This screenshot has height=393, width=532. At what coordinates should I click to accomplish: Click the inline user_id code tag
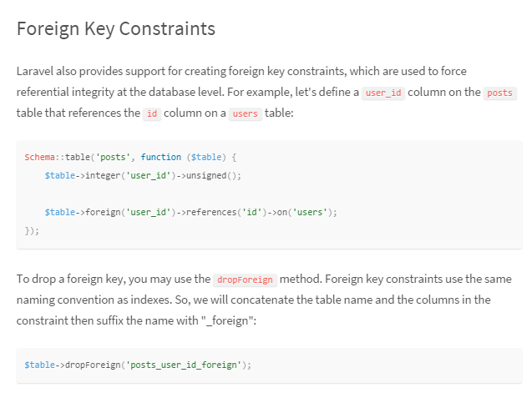click(383, 93)
